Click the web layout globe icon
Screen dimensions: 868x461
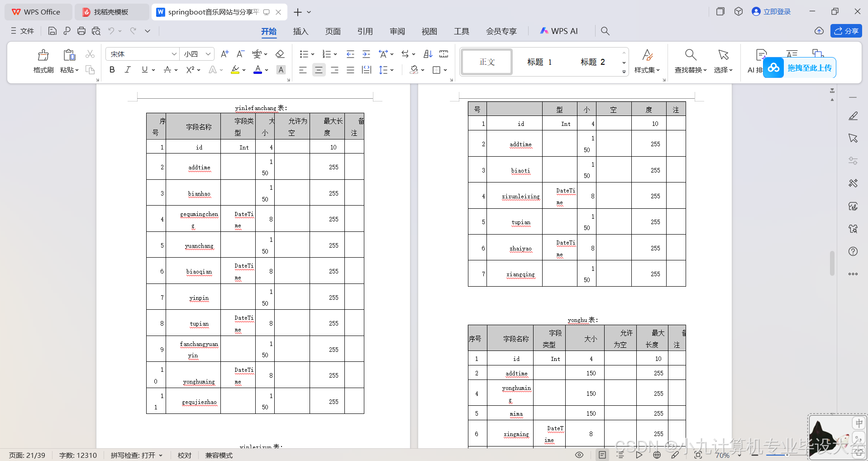pos(657,455)
